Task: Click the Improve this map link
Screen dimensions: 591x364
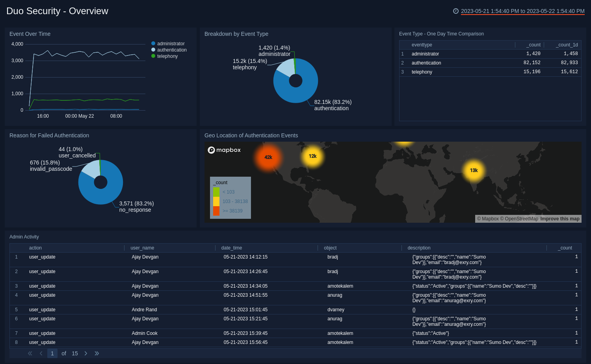Action: pyautogui.click(x=559, y=218)
